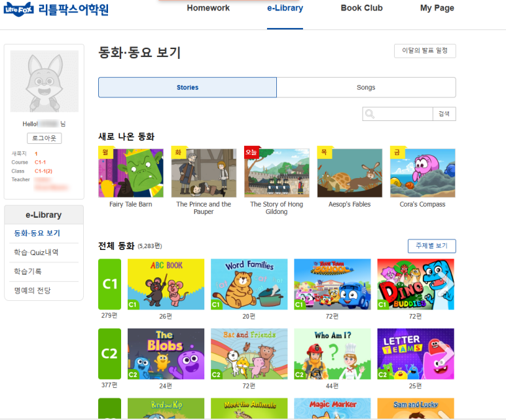Click the 검색 search button

444,114
